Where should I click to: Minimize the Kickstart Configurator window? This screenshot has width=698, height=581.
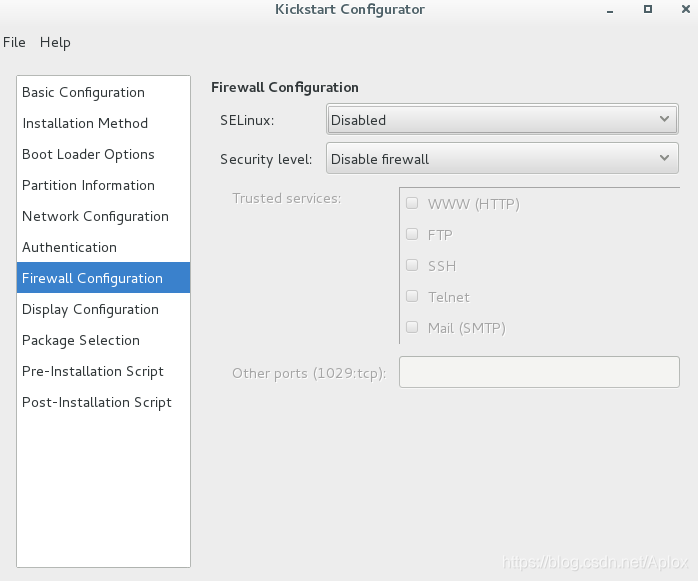coord(610,10)
